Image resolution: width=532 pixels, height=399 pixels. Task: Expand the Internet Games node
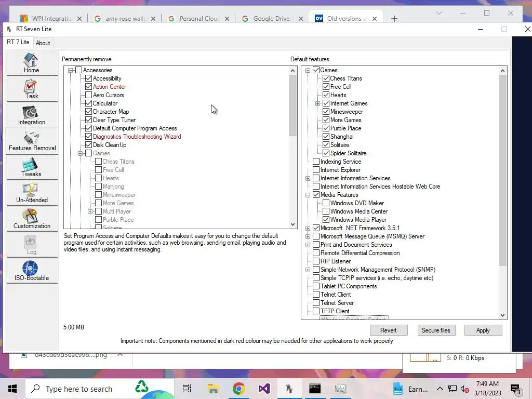[x=317, y=103]
